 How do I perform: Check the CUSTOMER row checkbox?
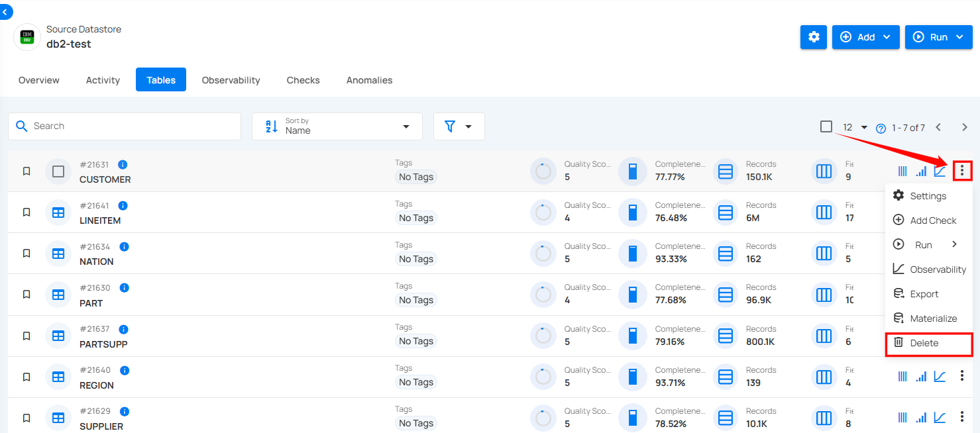point(58,171)
